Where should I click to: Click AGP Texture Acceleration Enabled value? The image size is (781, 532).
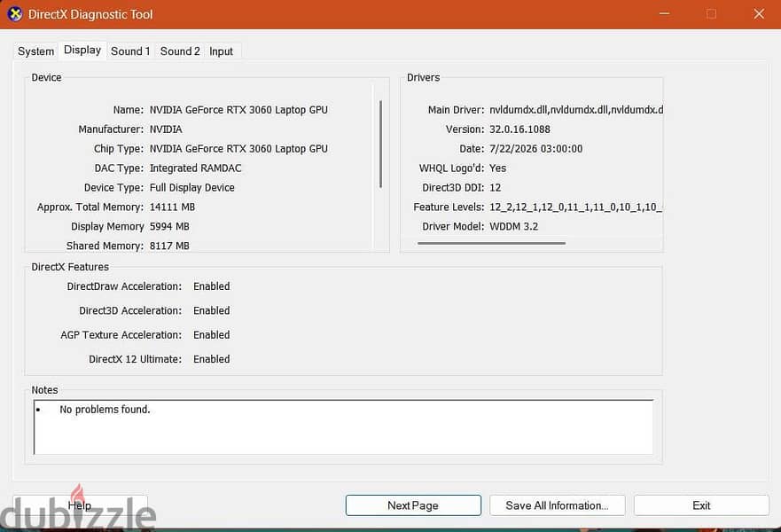click(211, 335)
